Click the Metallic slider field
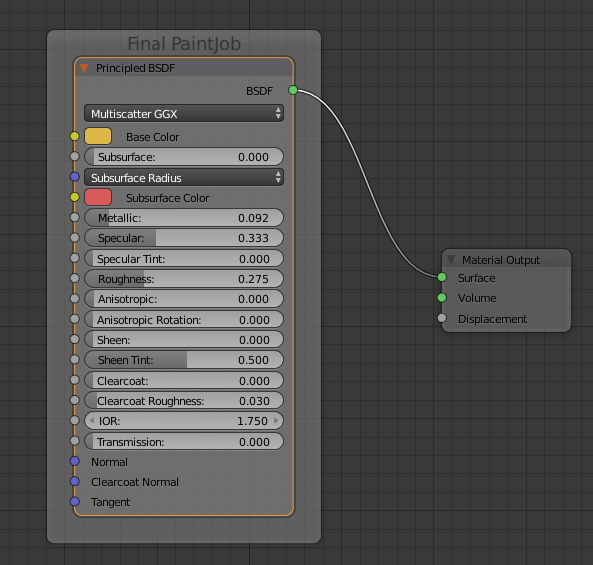This screenshot has height=565, width=593. pos(184,218)
